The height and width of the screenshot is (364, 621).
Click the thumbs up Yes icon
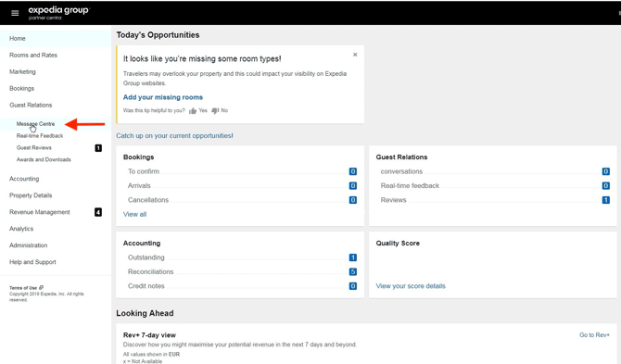193,111
